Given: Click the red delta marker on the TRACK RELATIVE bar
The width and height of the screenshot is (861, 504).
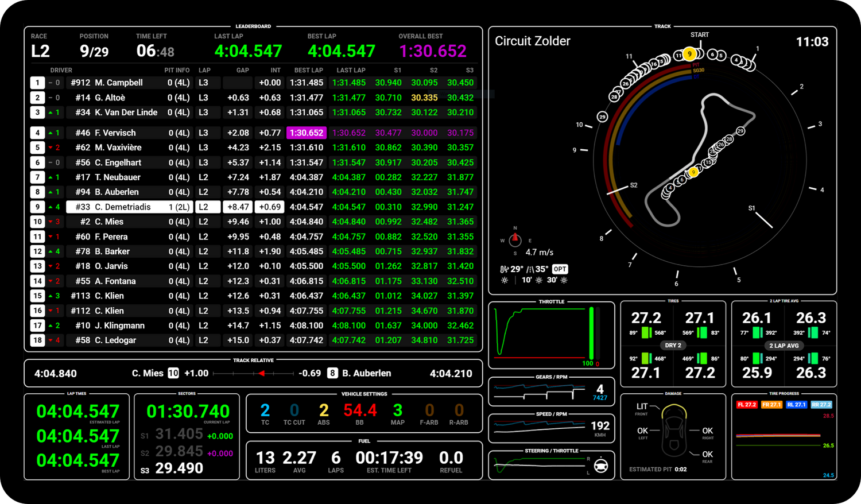Looking at the screenshot, I should point(262,373).
